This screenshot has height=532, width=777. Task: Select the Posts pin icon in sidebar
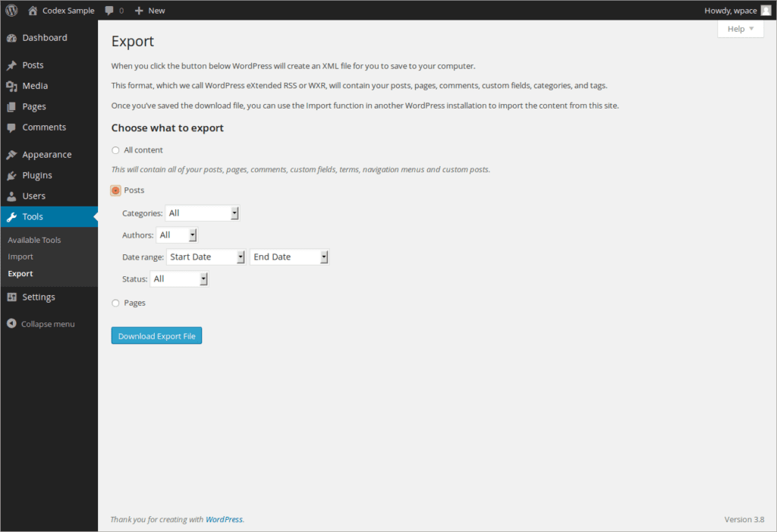click(x=11, y=65)
